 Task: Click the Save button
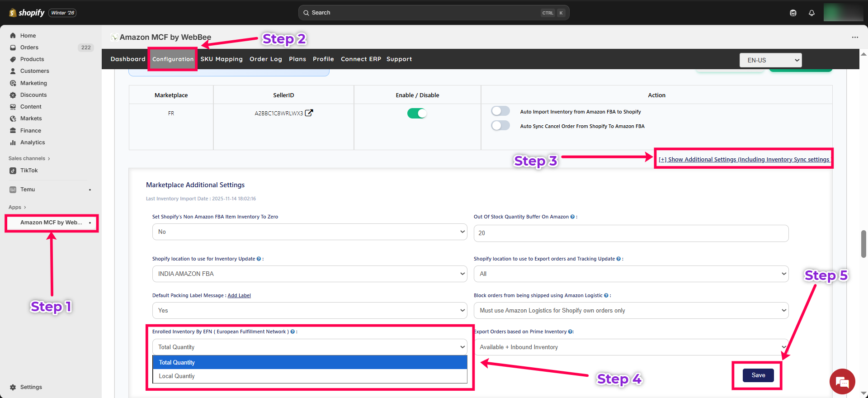tap(758, 375)
